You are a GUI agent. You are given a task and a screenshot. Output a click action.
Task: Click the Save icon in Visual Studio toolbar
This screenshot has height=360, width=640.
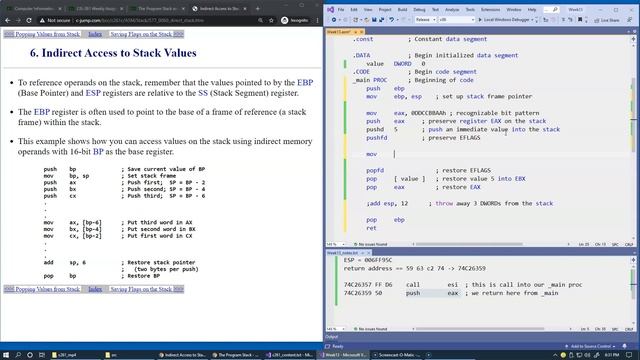(374, 20)
